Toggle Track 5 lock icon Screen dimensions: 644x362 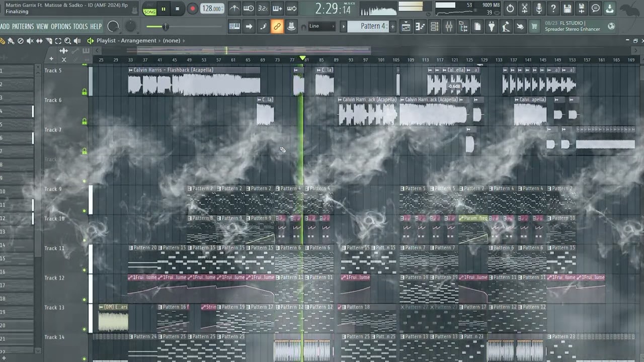point(85,92)
